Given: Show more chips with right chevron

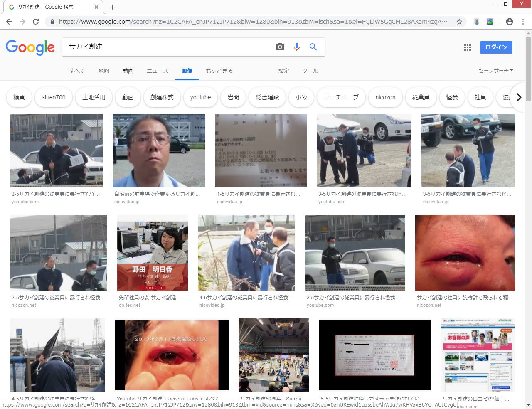Looking at the screenshot, I should coord(518,97).
